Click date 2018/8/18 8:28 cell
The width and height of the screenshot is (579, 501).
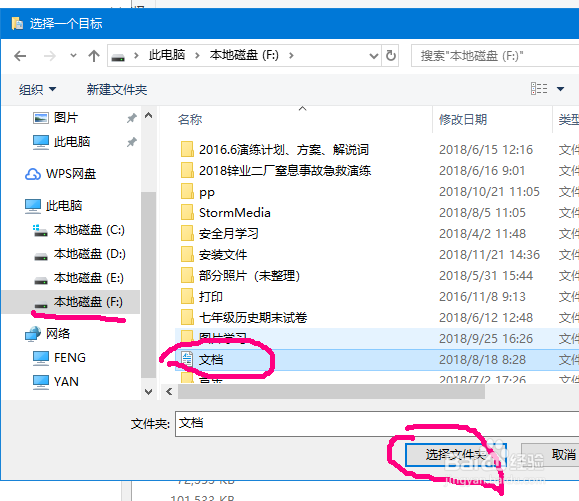pos(482,360)
